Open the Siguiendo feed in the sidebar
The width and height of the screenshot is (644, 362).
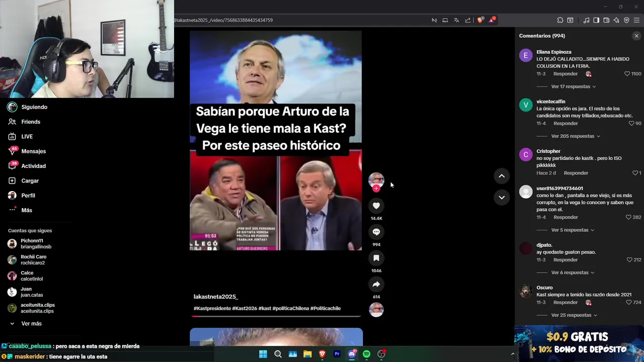pyautogui.click(x=34, y=107)
